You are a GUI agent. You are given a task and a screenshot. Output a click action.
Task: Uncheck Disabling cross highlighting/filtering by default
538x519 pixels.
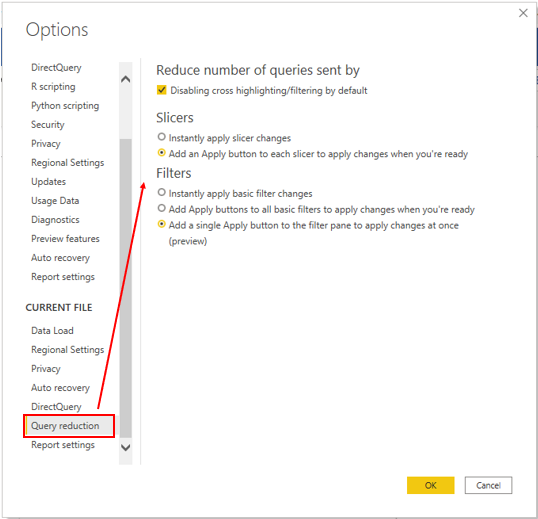161,90
